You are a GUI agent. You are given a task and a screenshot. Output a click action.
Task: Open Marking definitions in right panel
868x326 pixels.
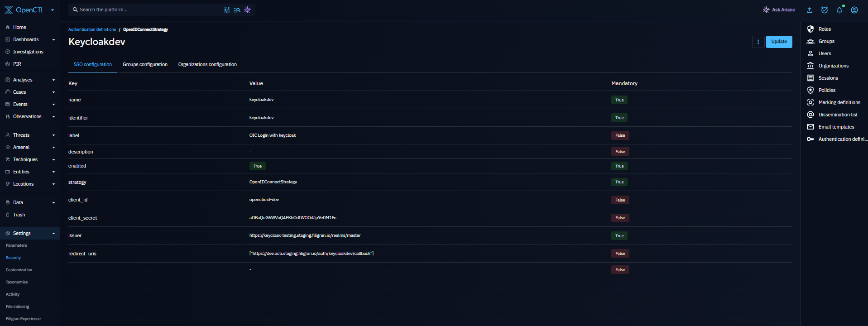point(839,102)
